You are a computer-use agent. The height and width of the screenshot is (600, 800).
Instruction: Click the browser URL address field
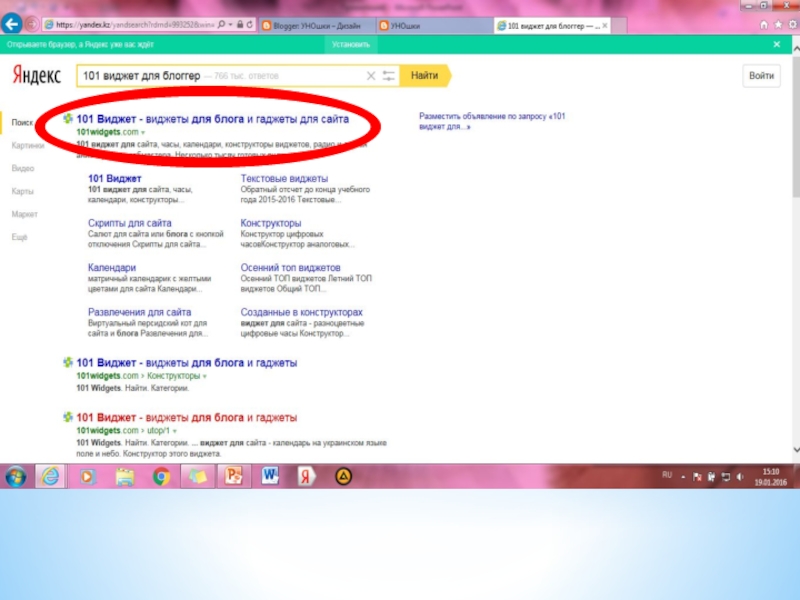[135, 24]
